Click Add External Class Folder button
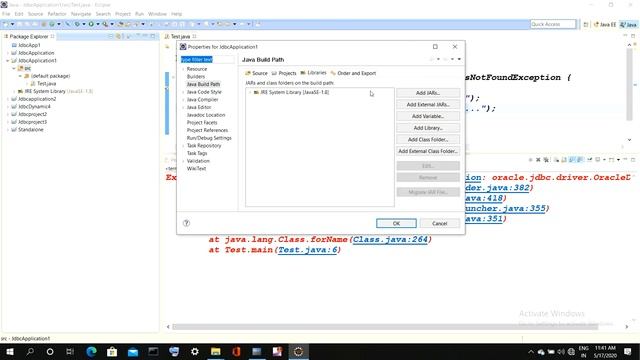The image size is (640, 360). coord(428,151)
